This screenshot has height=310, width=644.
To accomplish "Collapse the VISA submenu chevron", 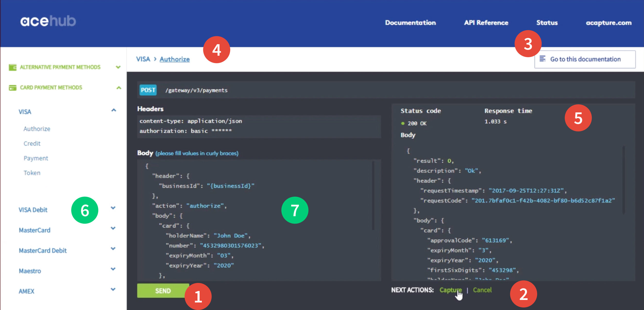I will pyautogui.click(x=114, y=110).
